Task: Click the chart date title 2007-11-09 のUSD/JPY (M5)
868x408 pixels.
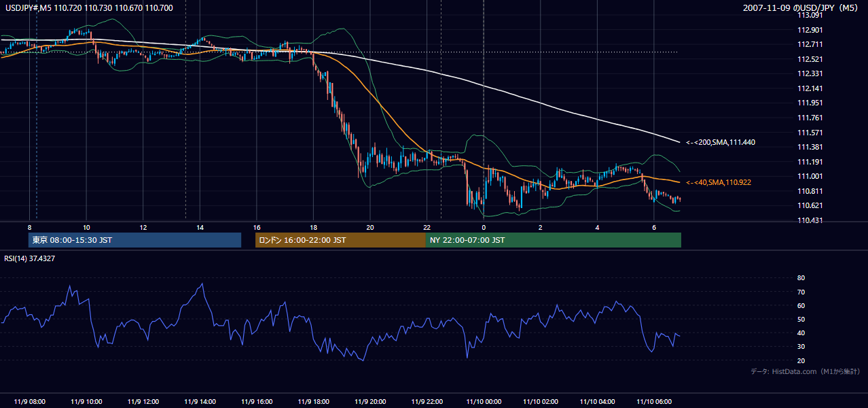Action: pos(801,8)
